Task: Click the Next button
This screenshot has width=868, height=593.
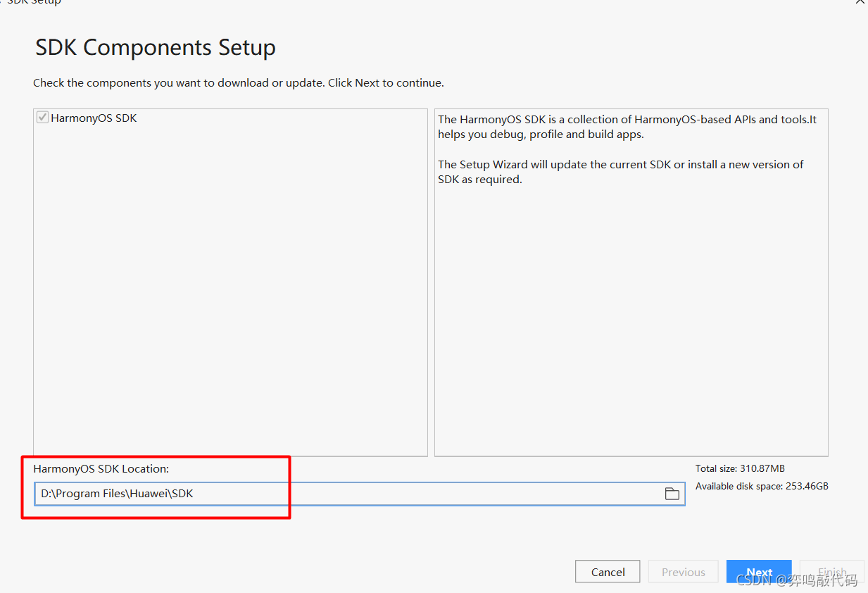Action: [x=759, y=572]
